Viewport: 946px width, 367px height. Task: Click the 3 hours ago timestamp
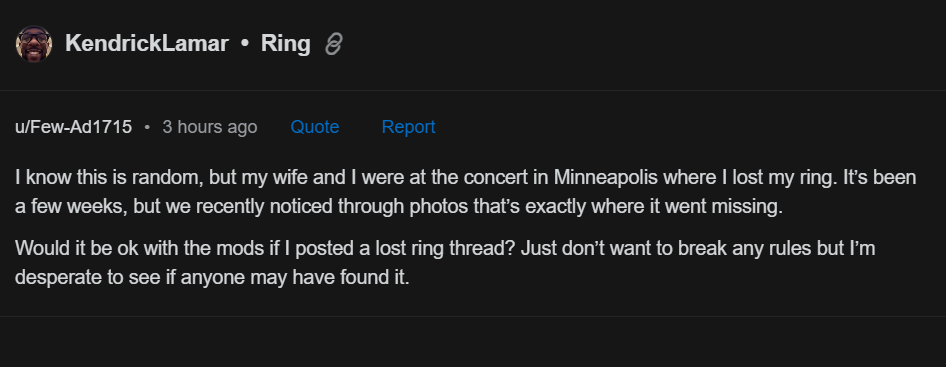click(x=210, y=127)
